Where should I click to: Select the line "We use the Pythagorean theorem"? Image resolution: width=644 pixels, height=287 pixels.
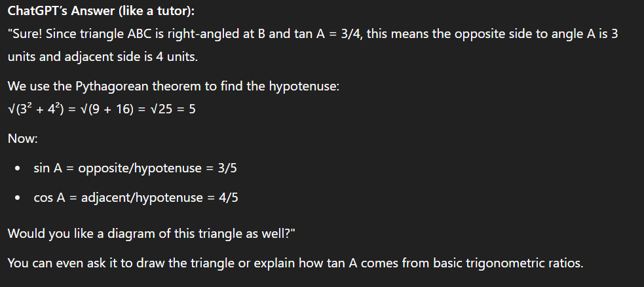tap(174, 86)
